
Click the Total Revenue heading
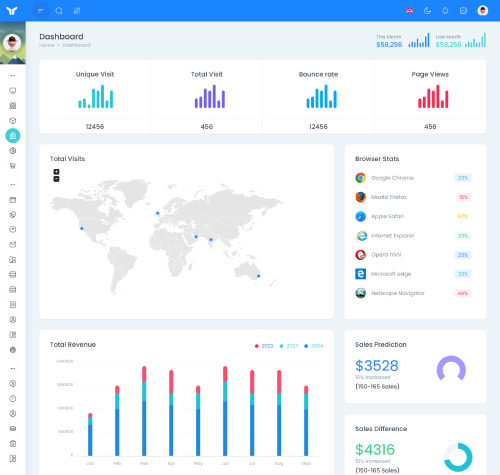[x=73, y=345]
